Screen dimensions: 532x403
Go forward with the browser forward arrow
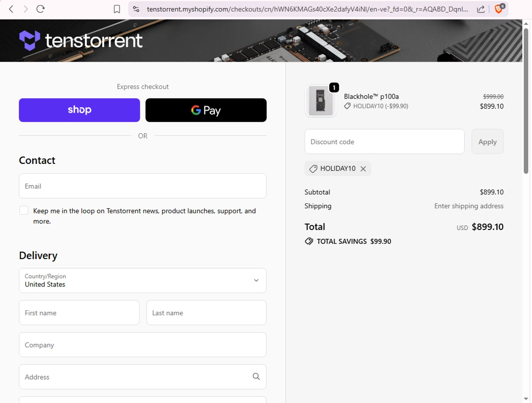tap(26, 9)
